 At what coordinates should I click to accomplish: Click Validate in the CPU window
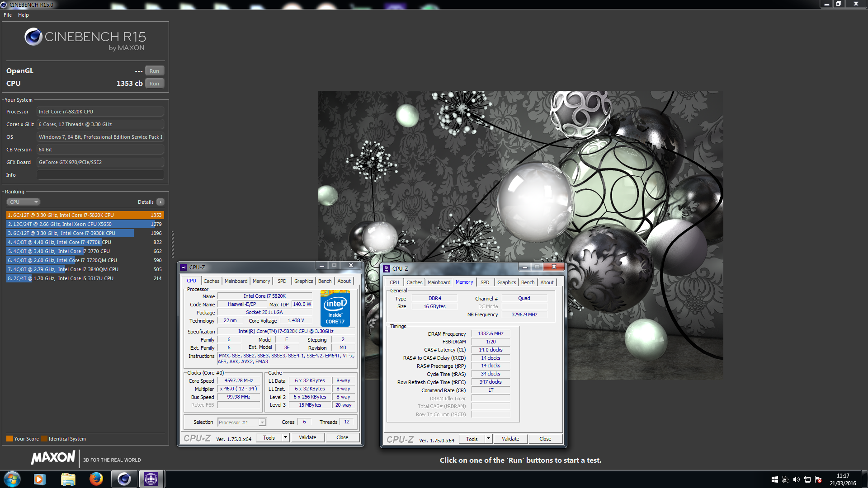pyautogui.click(x=307, y=437)
